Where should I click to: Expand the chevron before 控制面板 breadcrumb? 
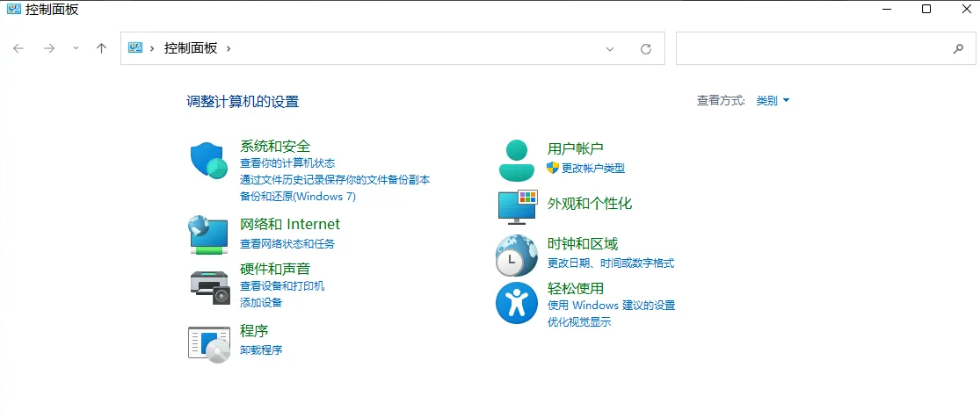(152, 48)
